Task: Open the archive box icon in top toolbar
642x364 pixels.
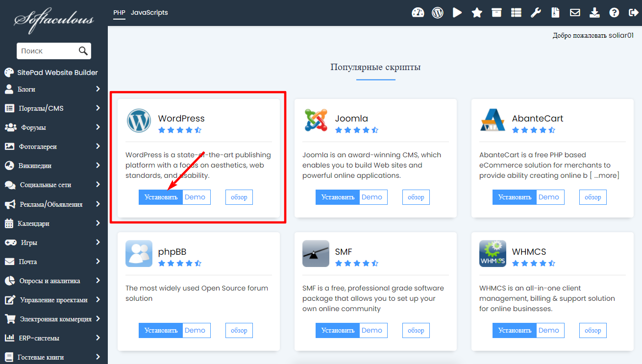Action: pos(496,13)
